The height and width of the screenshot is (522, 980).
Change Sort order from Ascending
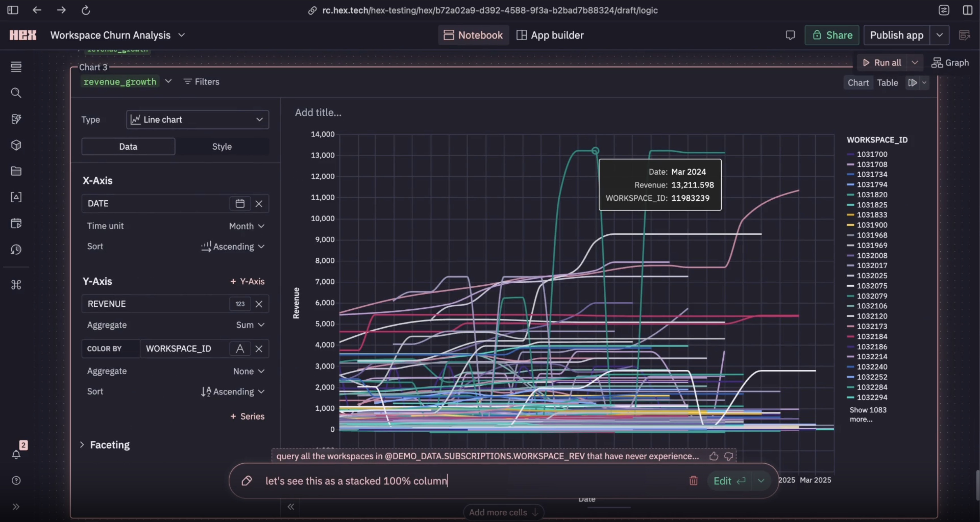(x=233, y=246)
